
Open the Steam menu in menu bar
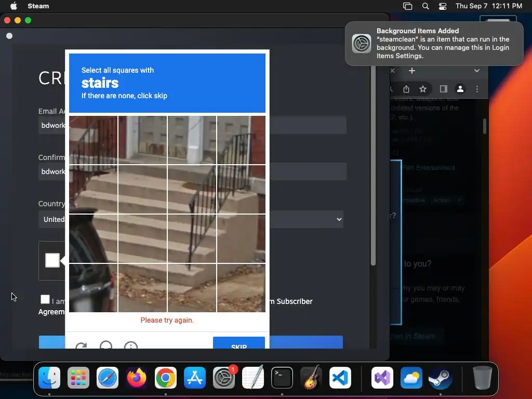tap(38, 6)
